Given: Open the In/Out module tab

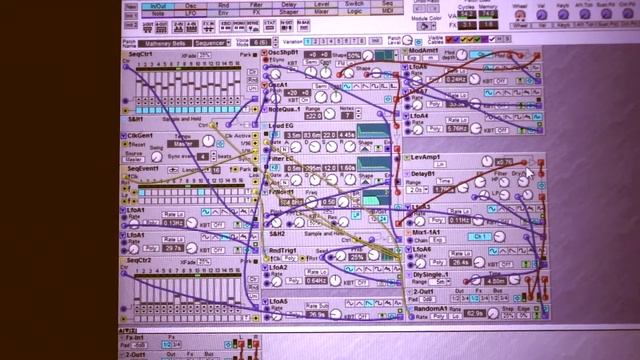Looking at the screenshot, I should point(158,6).
